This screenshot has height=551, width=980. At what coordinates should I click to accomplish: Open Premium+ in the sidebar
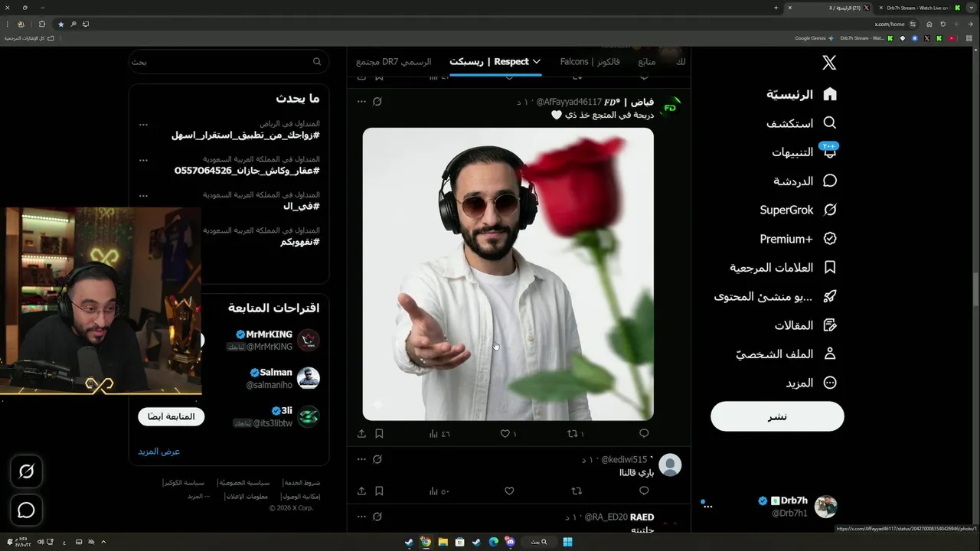tap(799, 239)
